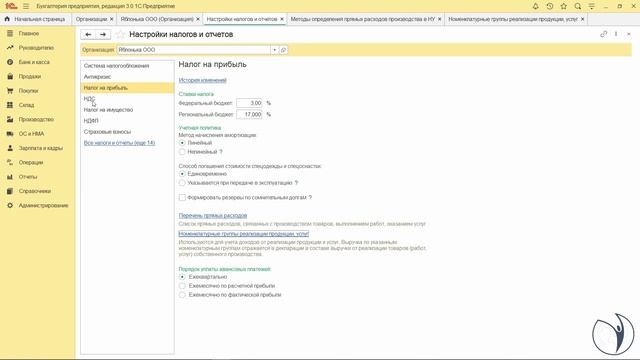The width and height of the screenshot is (640, 360).
Task: Go to home page tab icon
Action: 7,19
